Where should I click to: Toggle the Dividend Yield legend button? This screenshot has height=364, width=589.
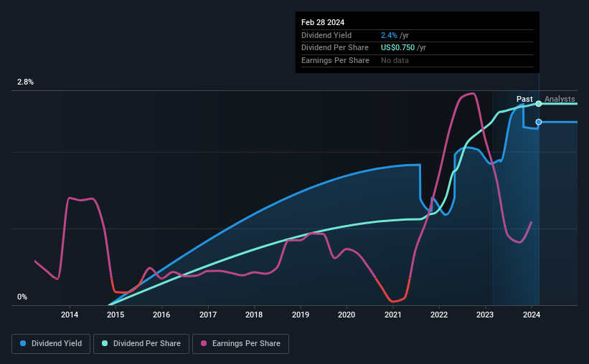51,344
